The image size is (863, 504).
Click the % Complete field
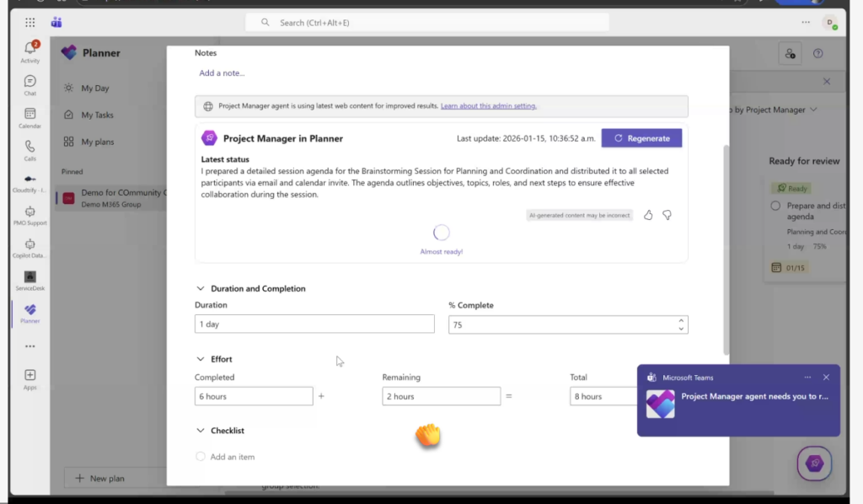(568, 324)
